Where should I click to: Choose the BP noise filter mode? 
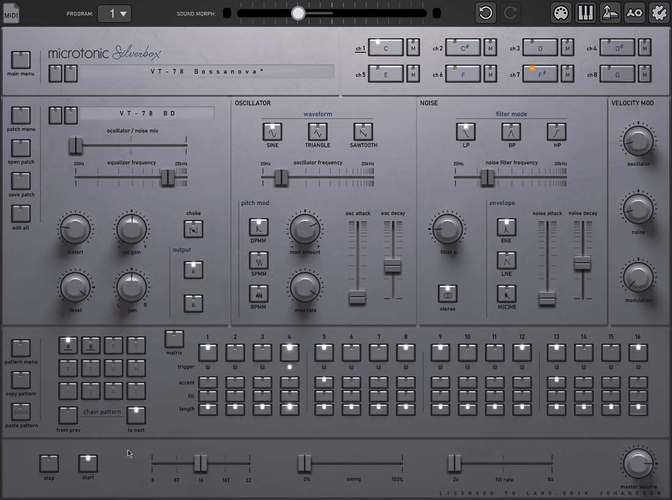click(x=511, y=132)
